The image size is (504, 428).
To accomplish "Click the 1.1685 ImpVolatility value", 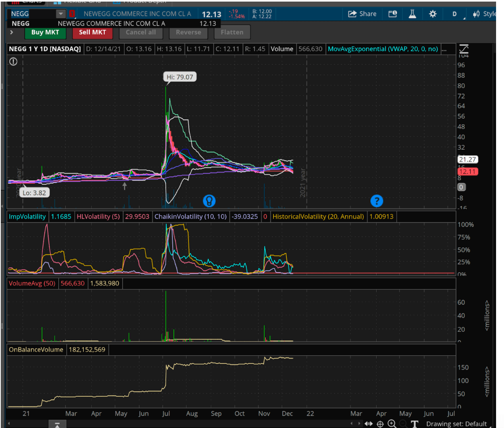I will point(61,216).
